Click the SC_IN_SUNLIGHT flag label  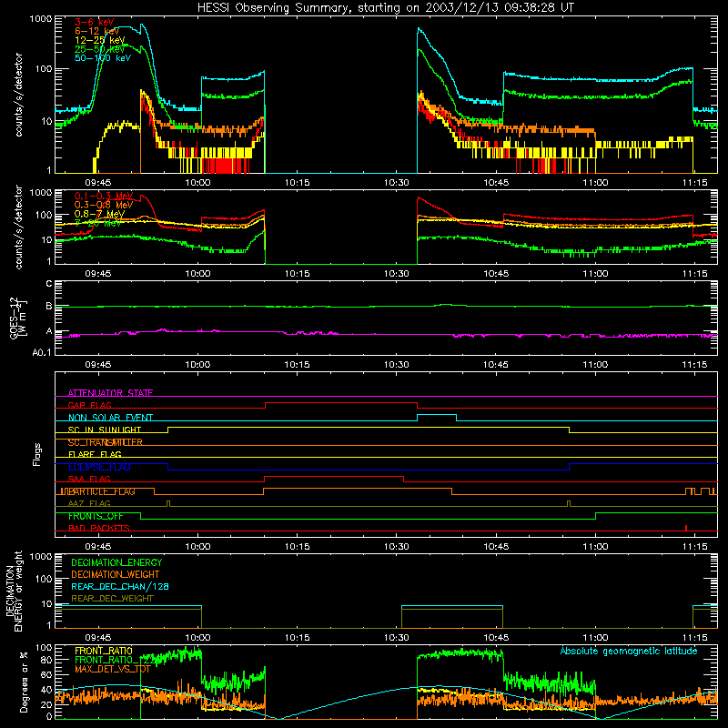coord(105,430)
